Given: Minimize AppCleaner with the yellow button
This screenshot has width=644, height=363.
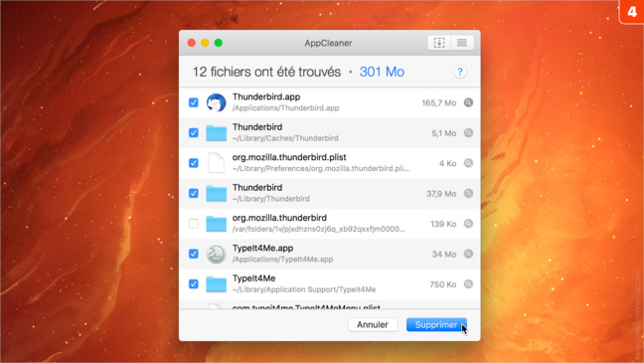Looking at the screenshot, I should point(205,43).
